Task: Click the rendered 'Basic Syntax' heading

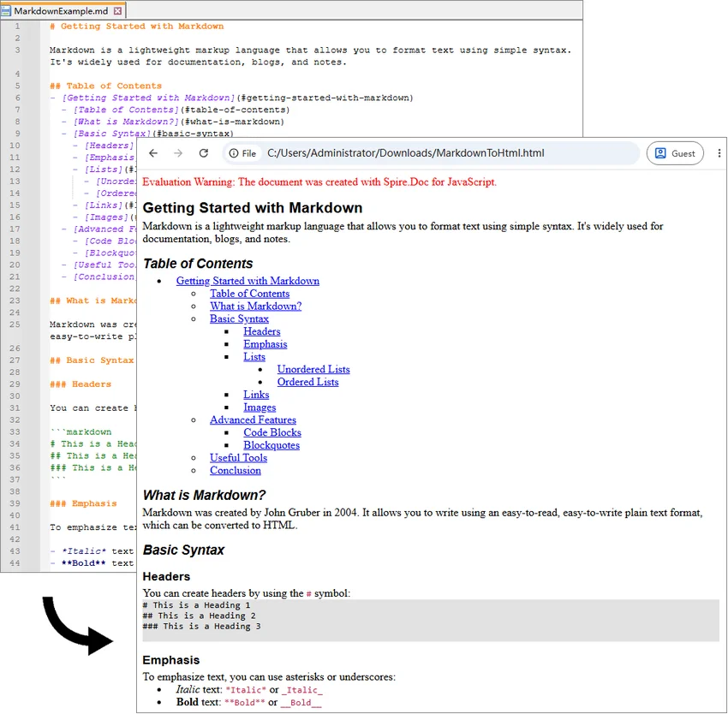Action: 183,550
